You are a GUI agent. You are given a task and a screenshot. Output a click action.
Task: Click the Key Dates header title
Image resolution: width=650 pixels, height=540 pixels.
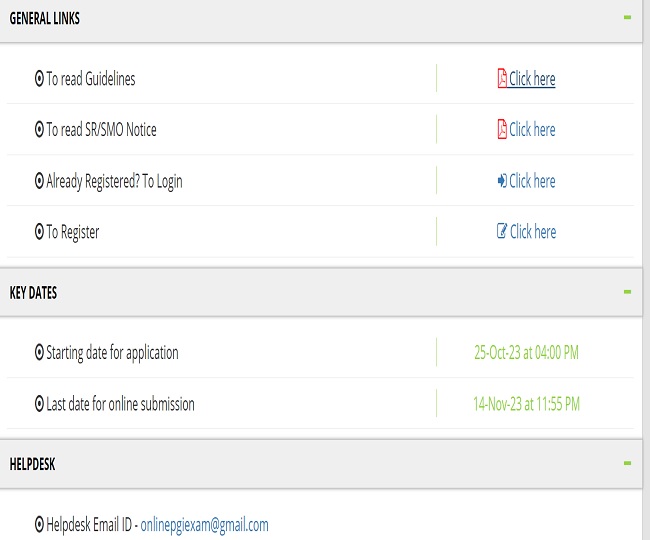click(x=33, y=293)
